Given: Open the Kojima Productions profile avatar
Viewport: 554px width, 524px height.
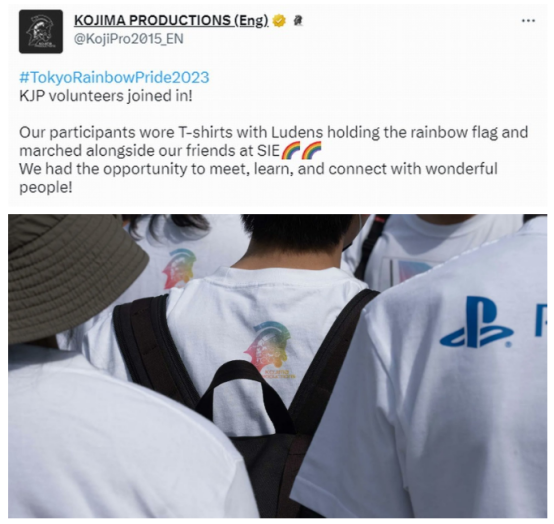Looking at the screenshot, I should tap(41, 31).
